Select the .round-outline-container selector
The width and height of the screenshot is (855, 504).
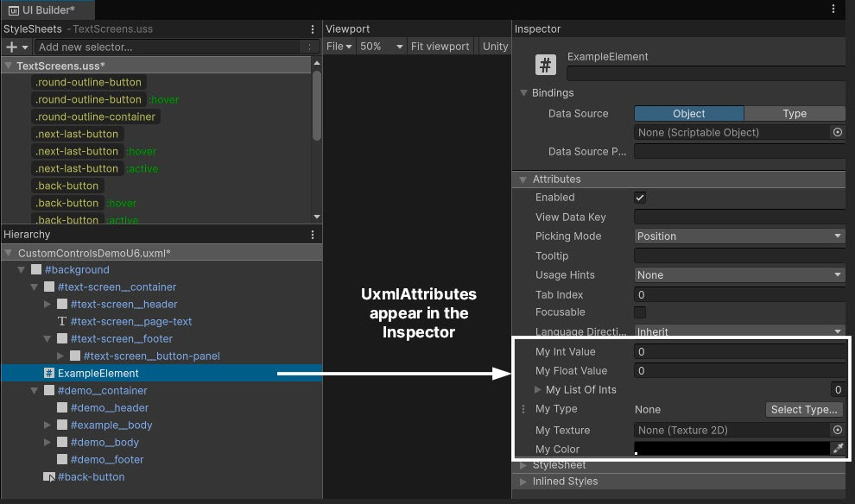(x=95, y=117)
